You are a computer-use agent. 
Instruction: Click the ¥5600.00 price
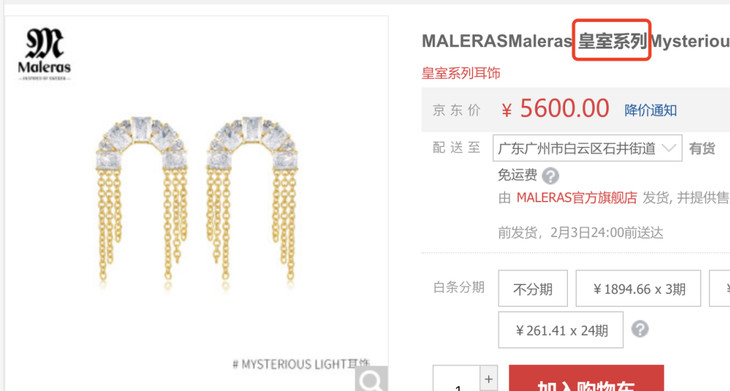(x=555, y=109)
